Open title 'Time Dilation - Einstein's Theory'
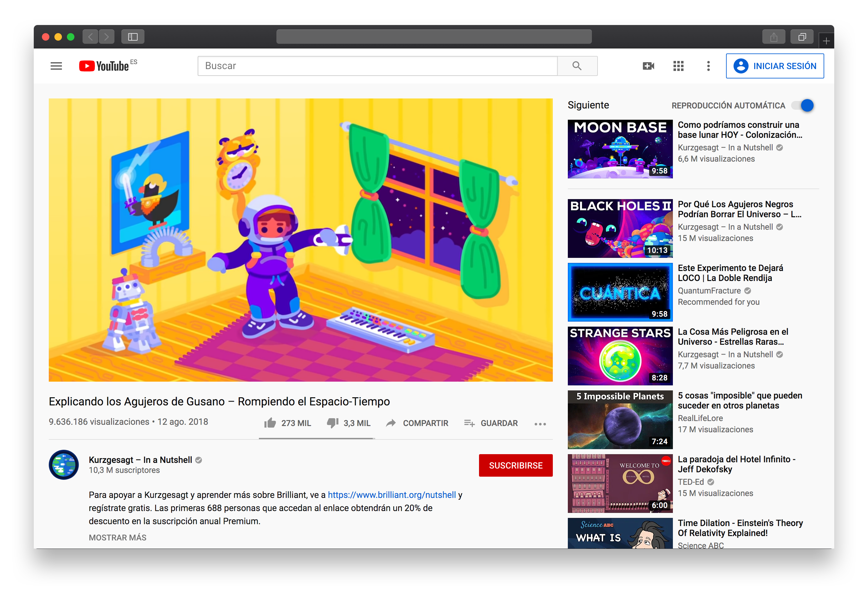This screenshot has width=868, height=597. [740, 528]
